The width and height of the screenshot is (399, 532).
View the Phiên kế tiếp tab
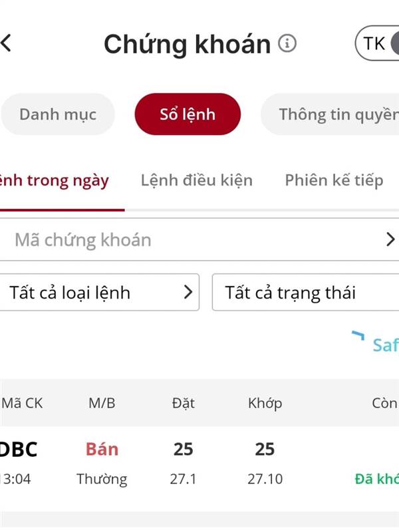pos(334,180)
